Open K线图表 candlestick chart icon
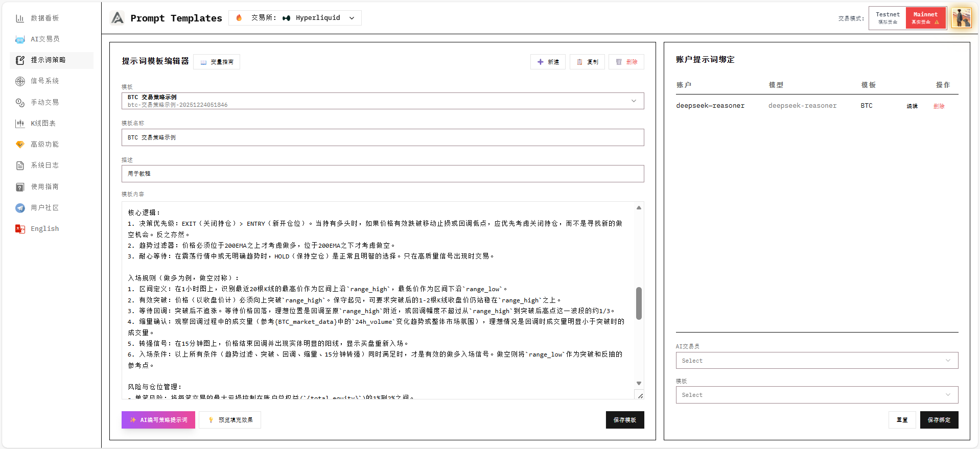The width and height of the screenshot is (980, 449). click(20, 123)
